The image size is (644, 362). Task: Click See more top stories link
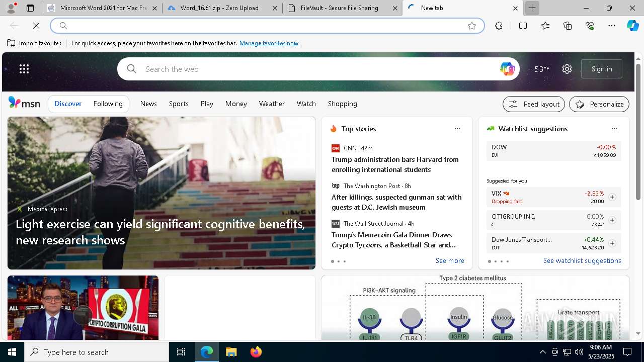coord(450,260)
